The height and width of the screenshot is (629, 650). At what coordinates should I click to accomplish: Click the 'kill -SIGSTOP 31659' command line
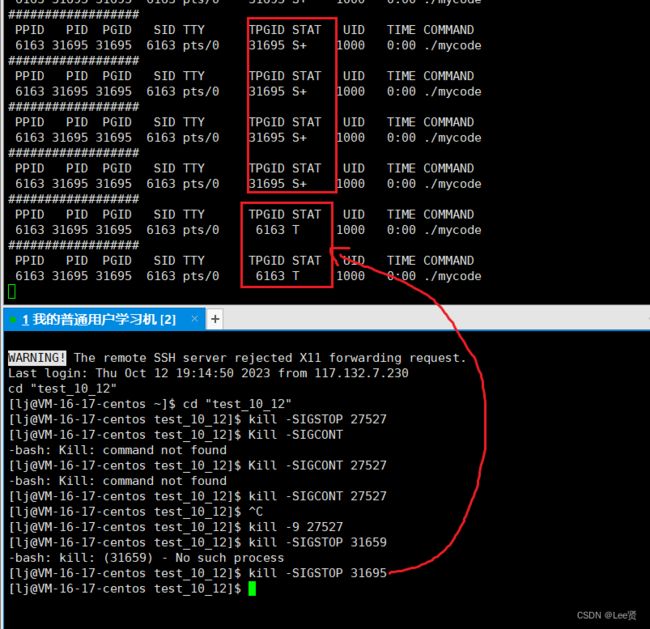(197, 542)
